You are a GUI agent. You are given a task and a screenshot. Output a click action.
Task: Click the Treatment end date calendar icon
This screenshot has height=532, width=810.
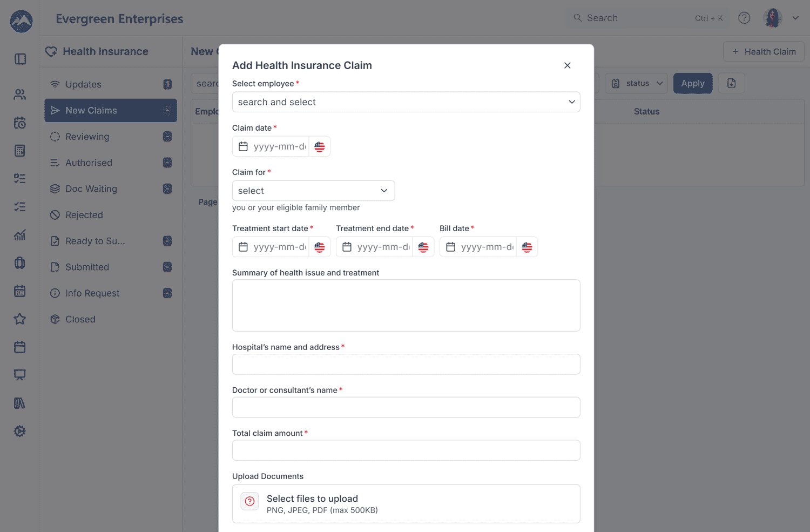(347, 247)
